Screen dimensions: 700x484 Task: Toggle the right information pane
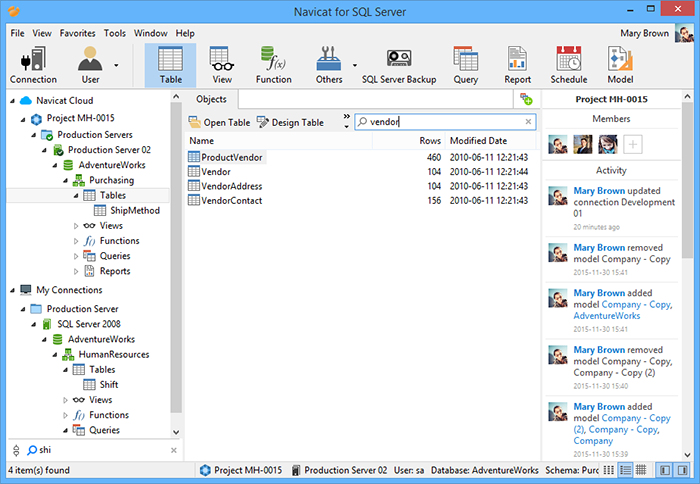pos(682,470)
